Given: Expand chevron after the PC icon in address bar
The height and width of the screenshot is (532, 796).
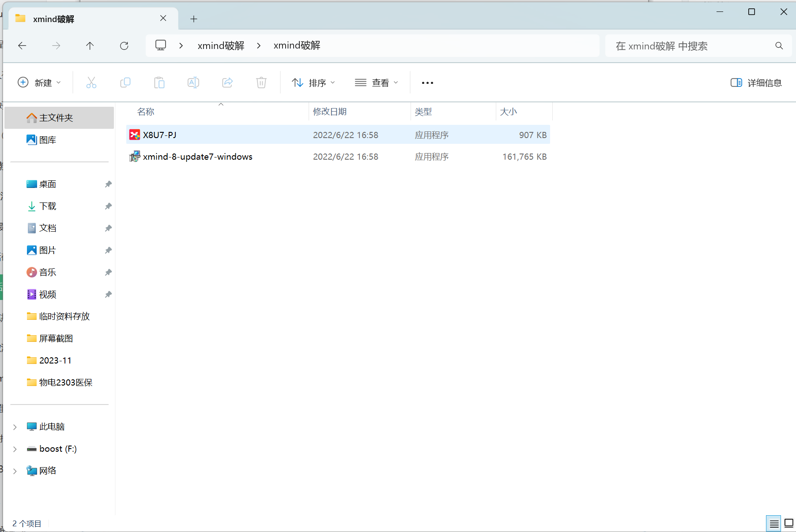Looking at the screenshot, I should click(181, 46).
